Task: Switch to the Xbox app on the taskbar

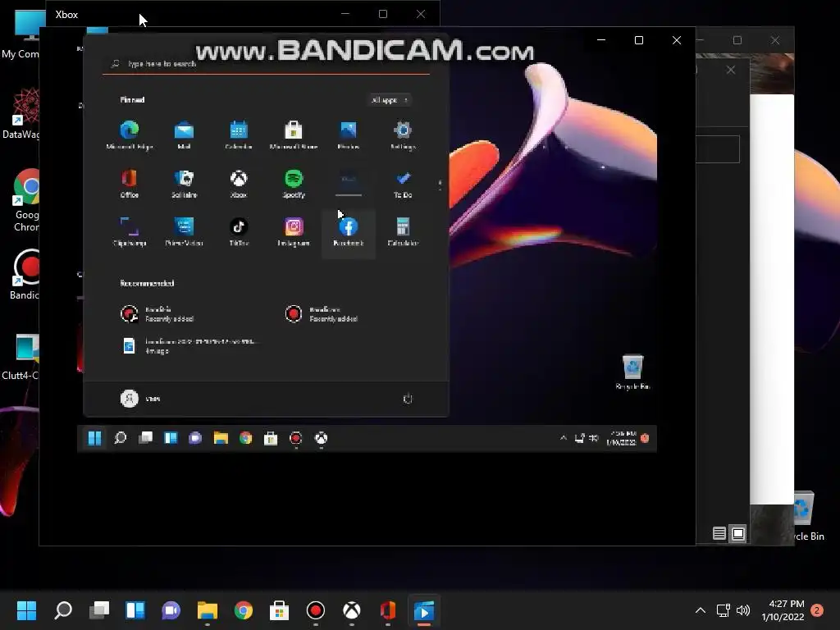Action: (x=351, y=610)
